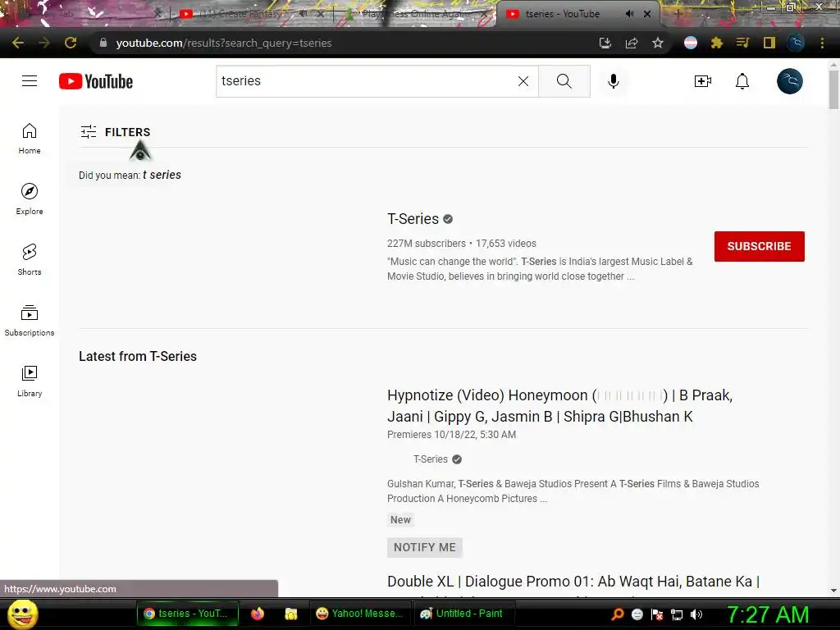Open a new browser tab
The height and width of the screenshot is (630, 840).
678,13
